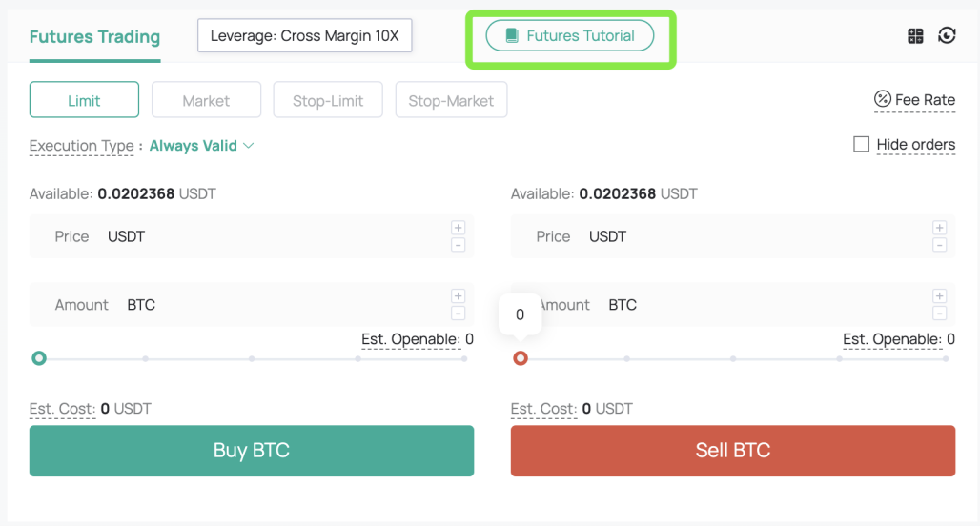
Task: Increase buy Price with plus stepper
Action: (458, 228)
